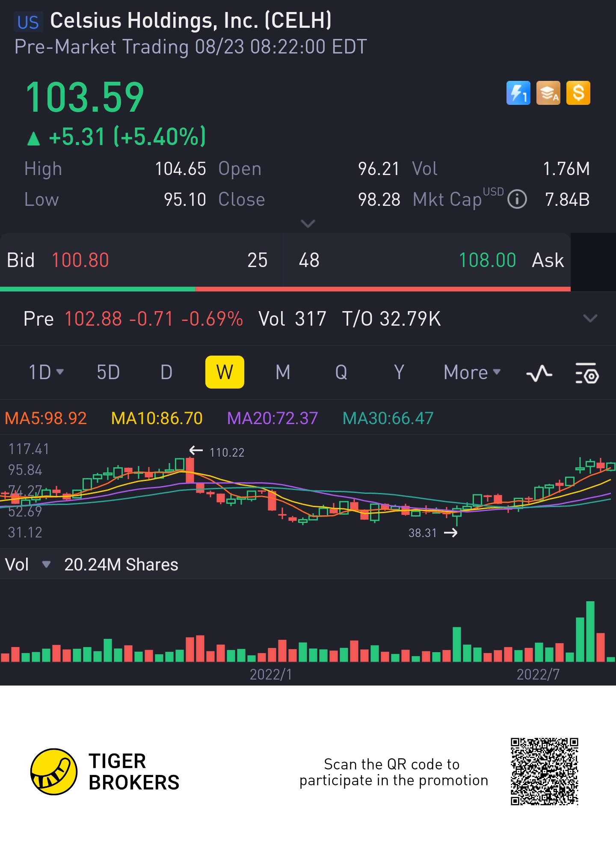This screenshot has width=616, height=858.
Task: Tap the MA20:72.37 indicator label
Action: coord(272,418)
